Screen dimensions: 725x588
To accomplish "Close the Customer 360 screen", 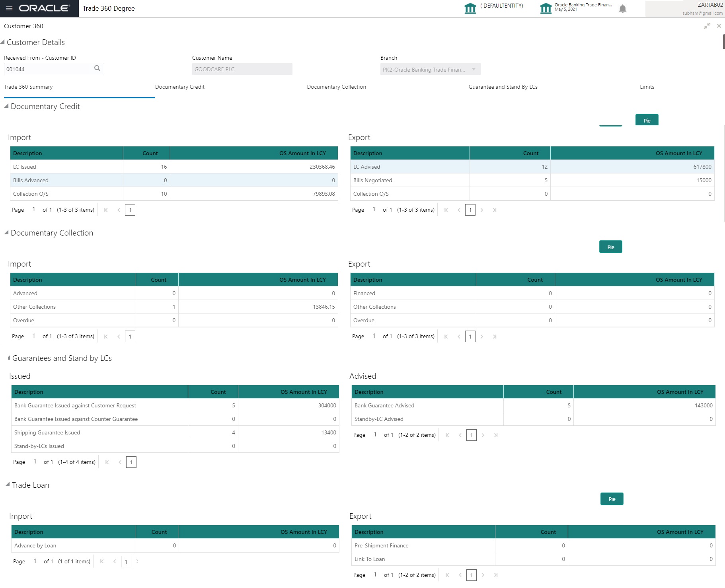I will (x=719, y=26).
